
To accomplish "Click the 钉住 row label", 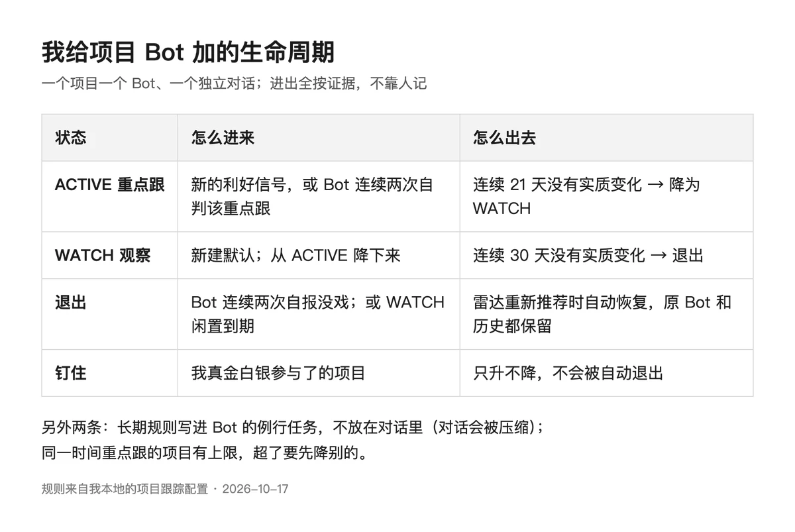I will (71, 374).
